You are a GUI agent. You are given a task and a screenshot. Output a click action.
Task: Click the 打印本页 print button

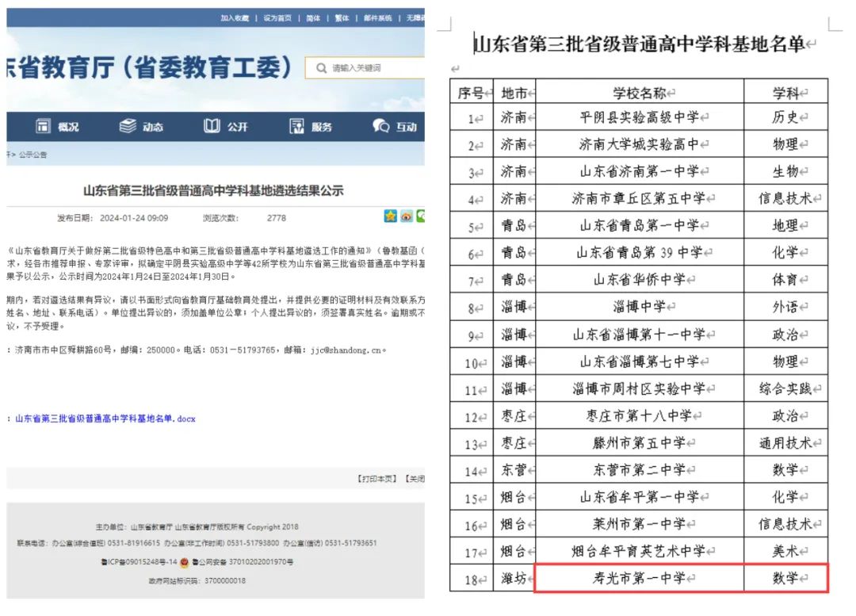377,479
